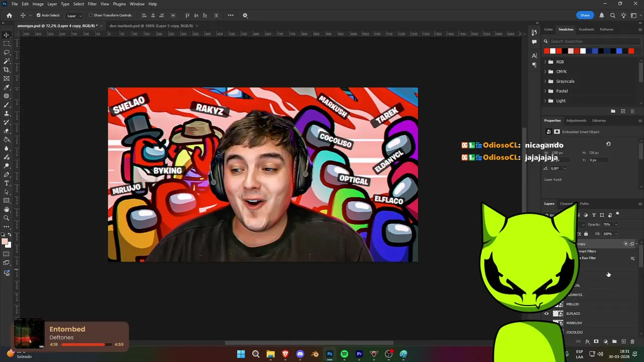
Task: Select the Brush tool
Action: 7,105
